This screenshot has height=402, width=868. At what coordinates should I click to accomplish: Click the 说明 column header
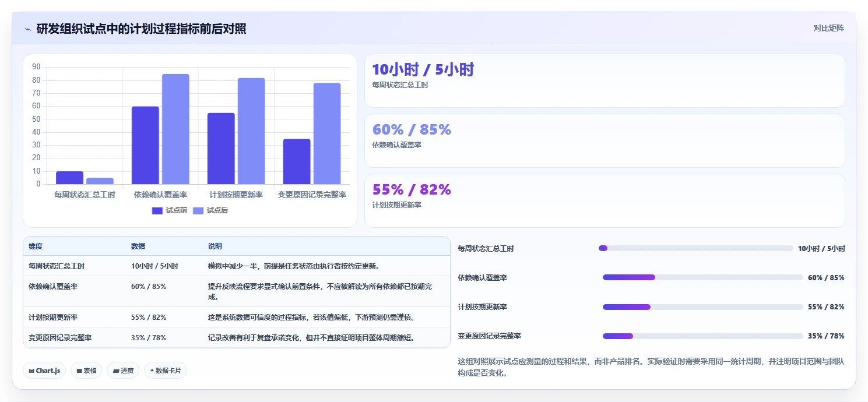(x=215, y=246)
